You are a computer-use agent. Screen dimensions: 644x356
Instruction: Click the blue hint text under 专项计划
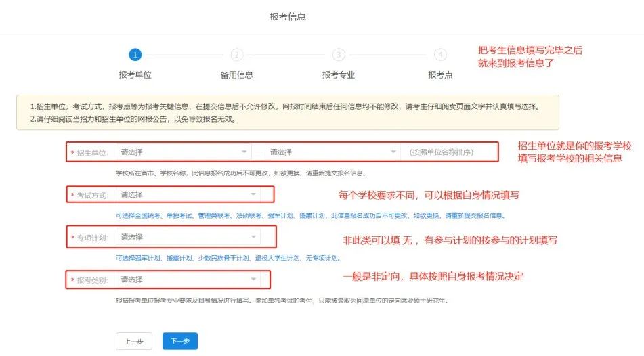pyautogui.click(x=228, y=258)
